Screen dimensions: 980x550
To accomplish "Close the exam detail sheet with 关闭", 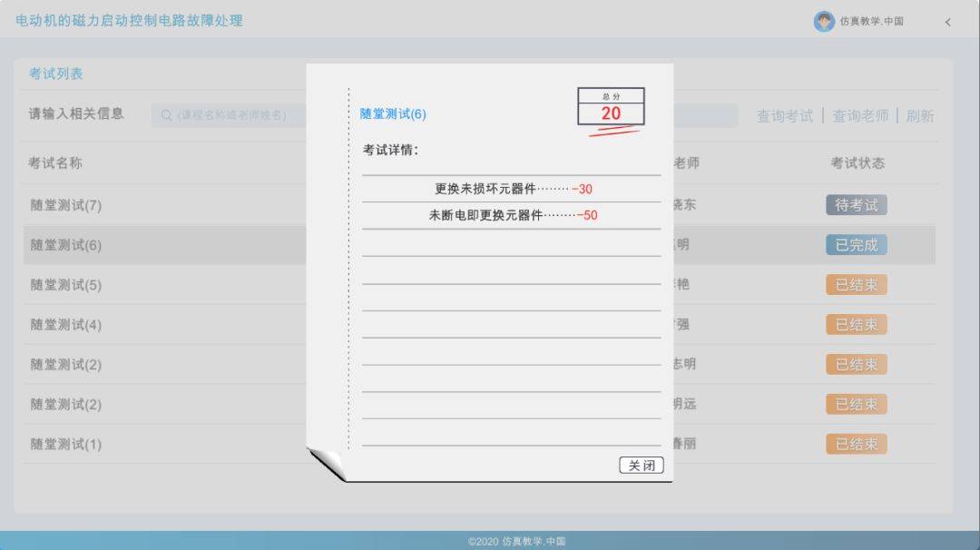I will (642, 465).
